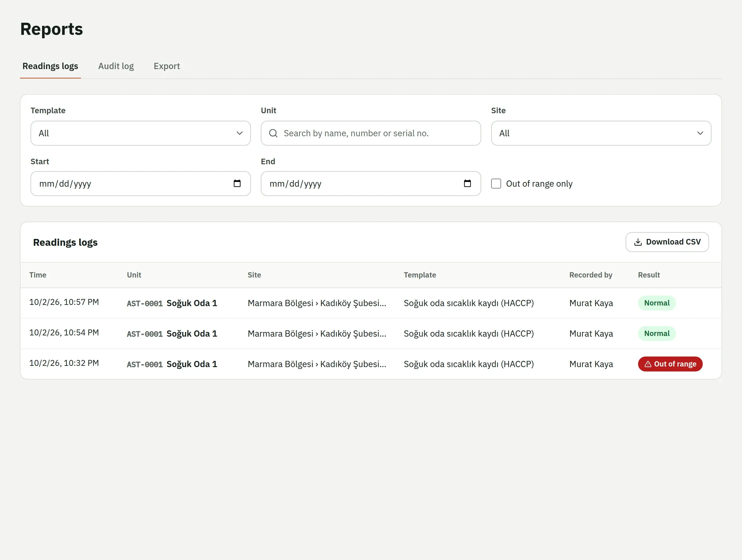Click the Out of range result badge
This screenshot has height=560, width=742.
click(x=670, y=364)
